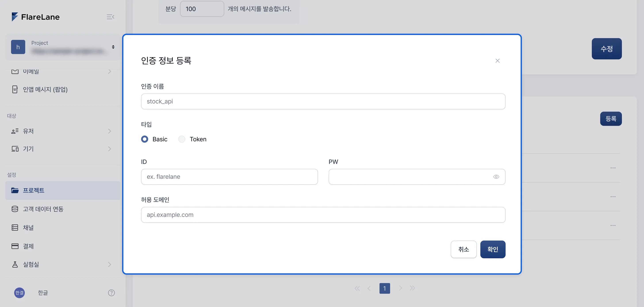Focus the messages per minute field showing 100

click(x=202, y=9)
